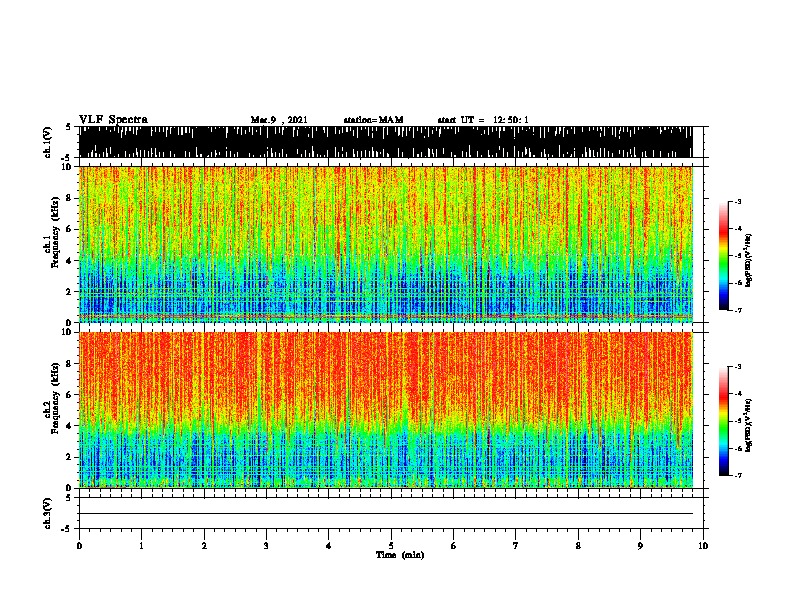Image resolution: width=792 pixels, height=612 pixels.
Task: Click the "station=MAM" header label
Action: 373,120
